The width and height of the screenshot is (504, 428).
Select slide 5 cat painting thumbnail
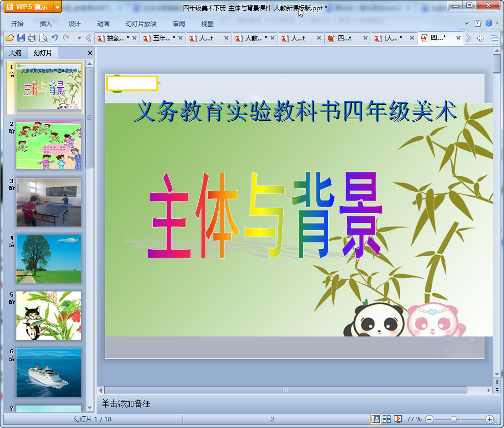pos(49,316)
